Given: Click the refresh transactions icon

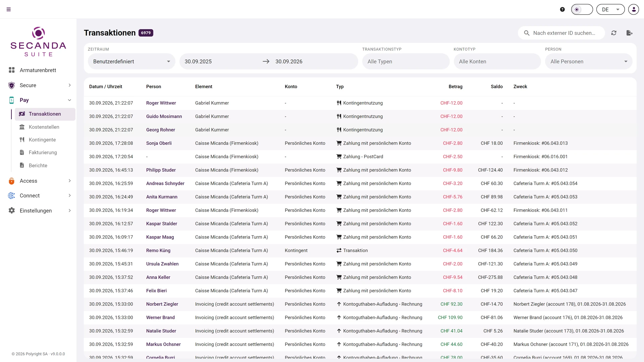Looking at the screenshot, I should pyautogui.click(x=614, y=33).
